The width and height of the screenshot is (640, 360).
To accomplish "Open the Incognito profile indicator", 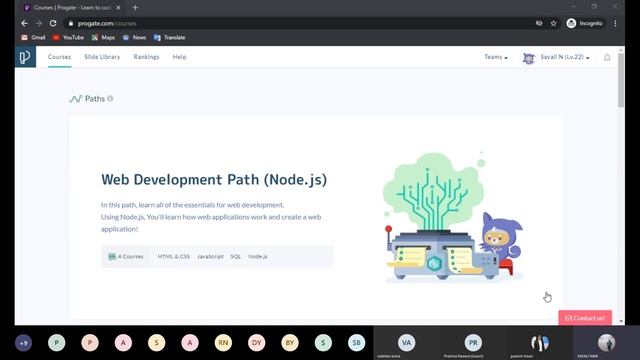I will coord(584,23).
